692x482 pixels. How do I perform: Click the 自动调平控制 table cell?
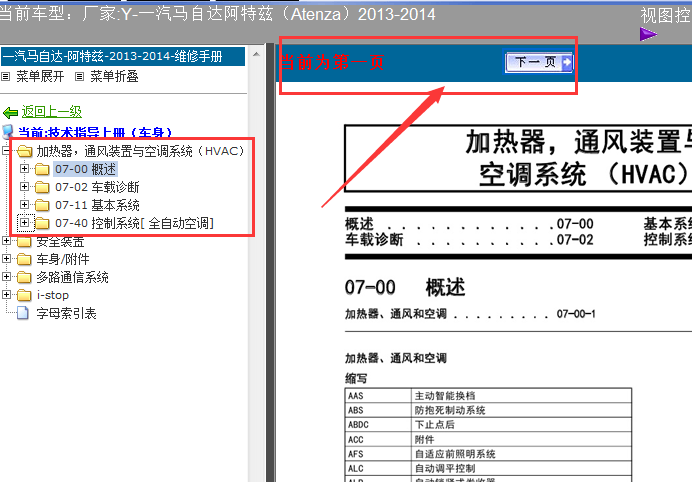521,468
